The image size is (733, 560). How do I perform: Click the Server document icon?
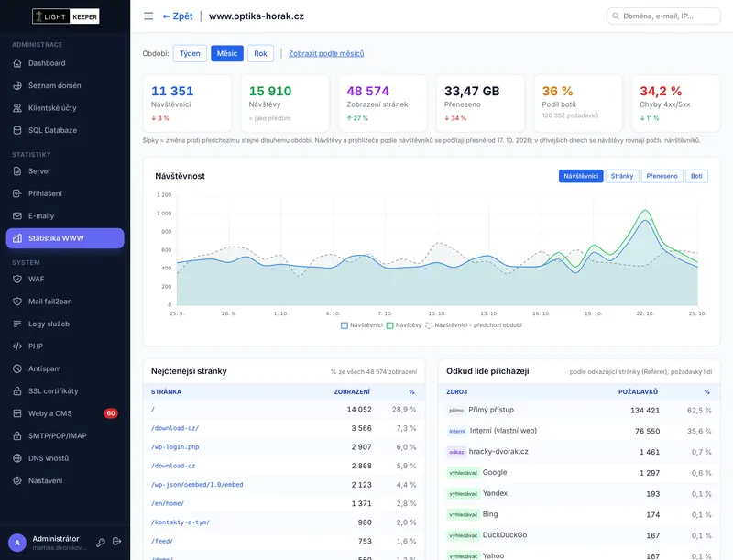click(x=17, y=171)
